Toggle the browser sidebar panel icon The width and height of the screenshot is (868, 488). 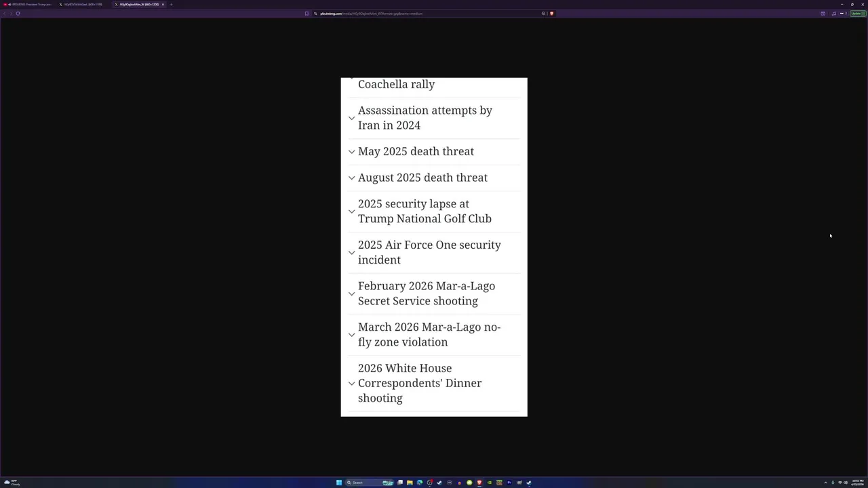pyautogui.click(x=823, y=14)
